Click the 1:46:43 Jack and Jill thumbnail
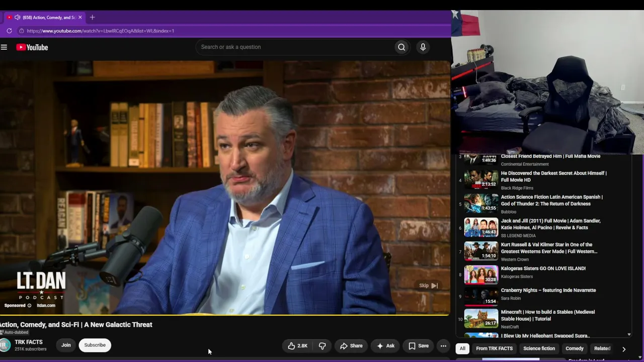The image size is (644, 362). (481, 227)
